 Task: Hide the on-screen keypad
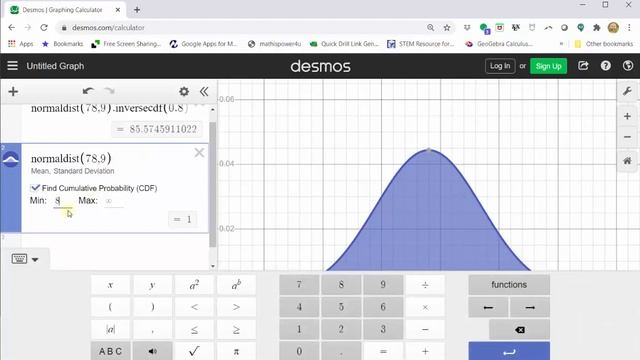pos(19,259)
